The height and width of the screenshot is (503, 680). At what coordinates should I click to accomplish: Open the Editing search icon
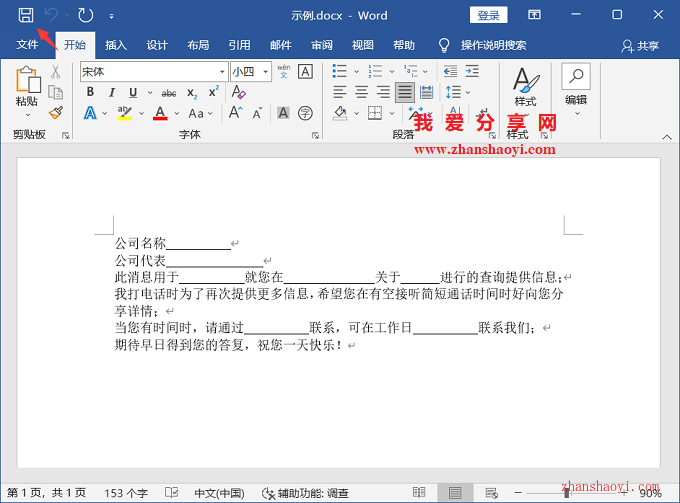tap(576, 76)
